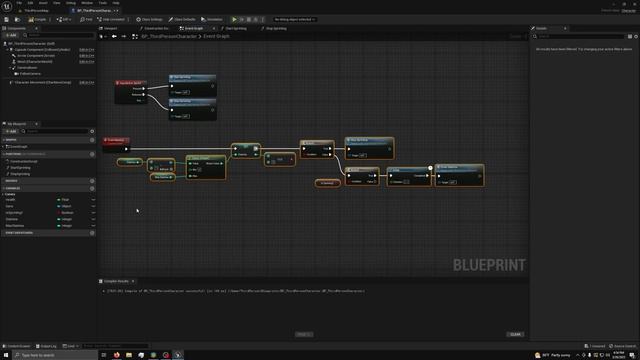The height and width of the screenshot is (360, 640).
Task: Save the blueprint with the toolbar save icon
Action: coord(7,19)
